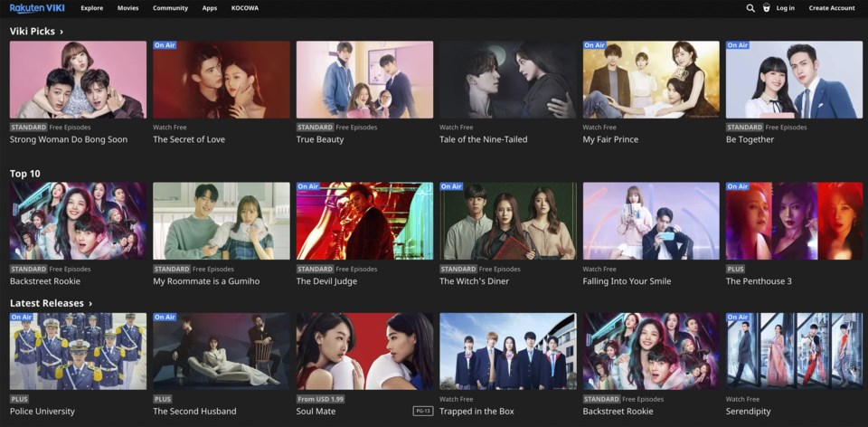Click the My Fair Prince title
This screenshot has width=868, height=427.
610,139
